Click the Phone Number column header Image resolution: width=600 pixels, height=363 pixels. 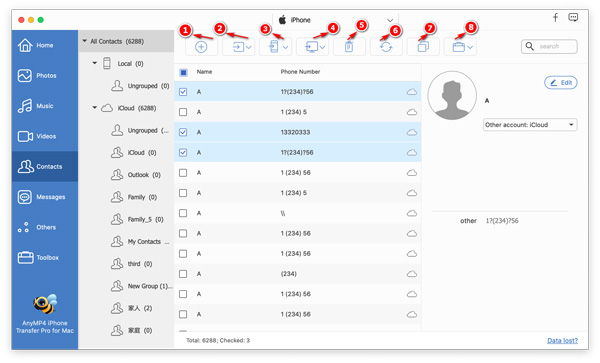[x=300, y=72]
